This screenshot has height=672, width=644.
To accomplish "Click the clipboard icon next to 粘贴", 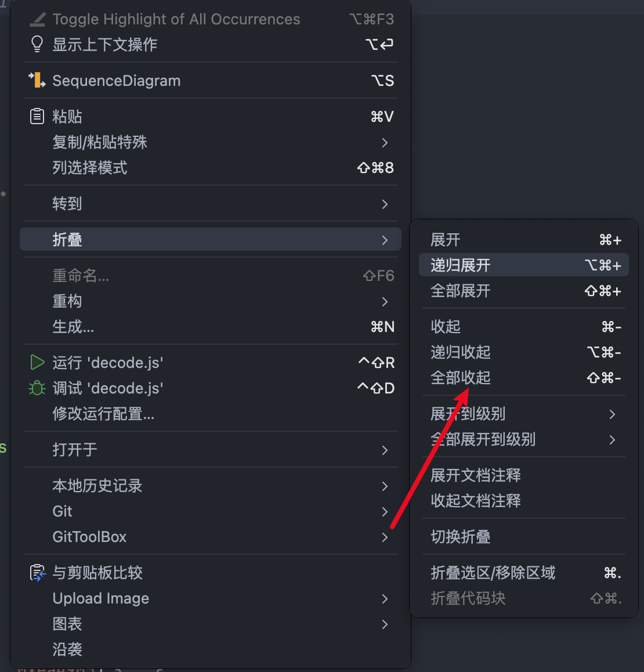I will tap(37, 117).
